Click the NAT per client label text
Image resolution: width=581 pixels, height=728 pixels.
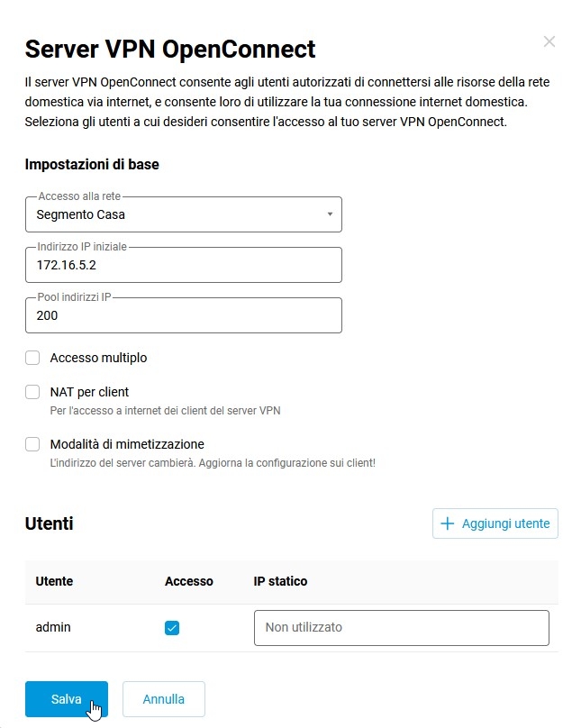[x=89, y=392]
